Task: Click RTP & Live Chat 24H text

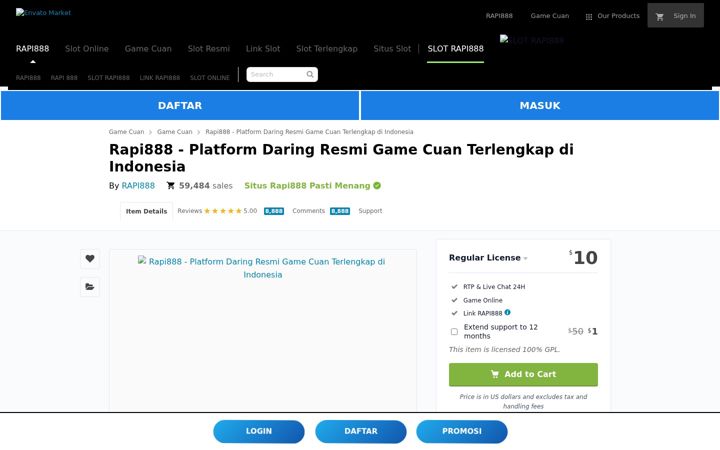Action: pyautogui.click(x=494, y=287)
